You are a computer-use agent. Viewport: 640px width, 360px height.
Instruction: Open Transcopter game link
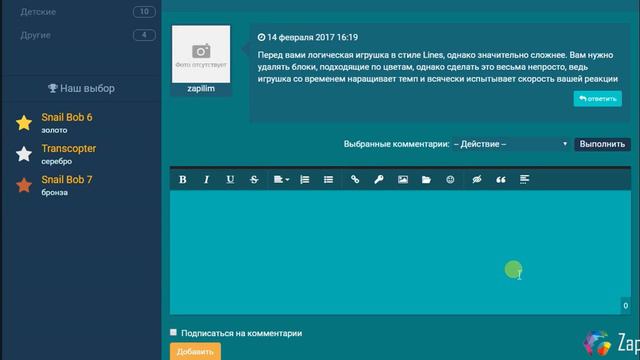tap(69, 149)
